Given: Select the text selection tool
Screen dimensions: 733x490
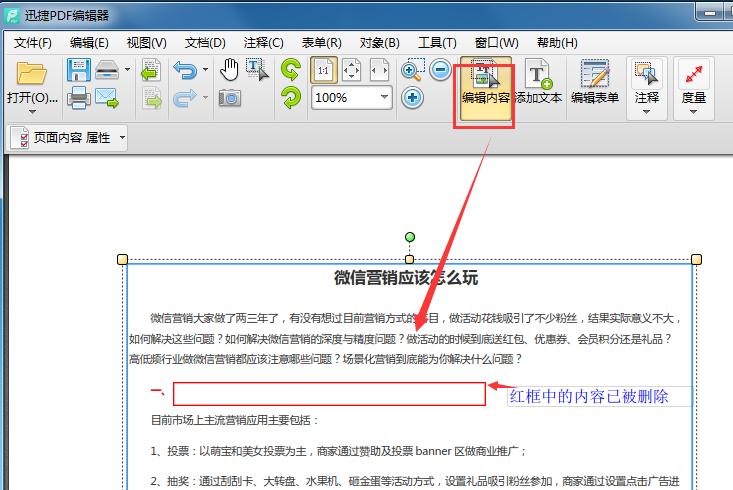Looking at the screenshot, I should [x=257, y=70].
